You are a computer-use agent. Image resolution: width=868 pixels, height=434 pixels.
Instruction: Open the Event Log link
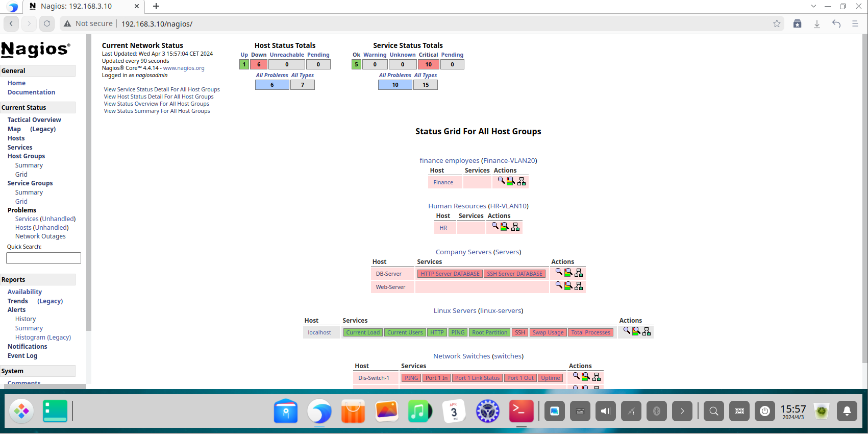[22, 356]
